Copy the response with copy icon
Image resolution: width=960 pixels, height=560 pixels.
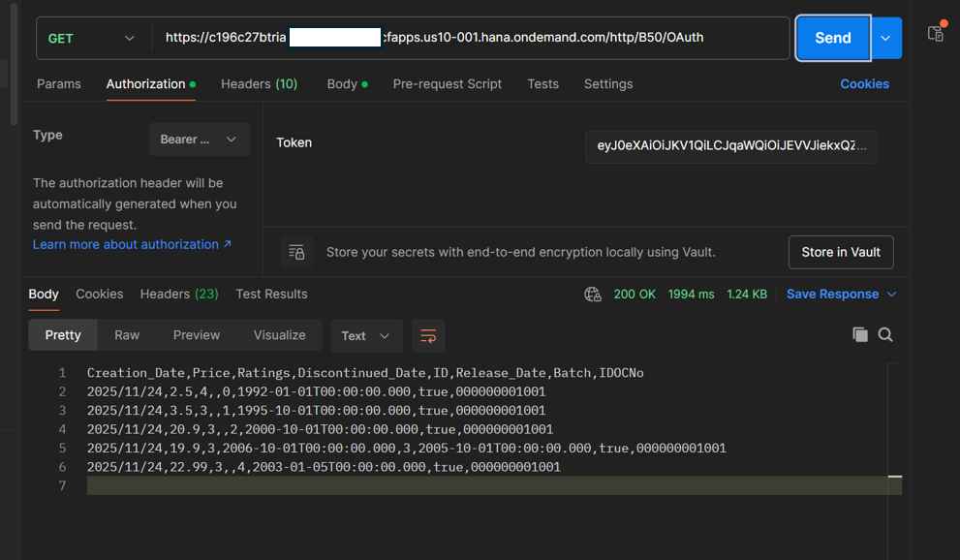[860, 335]
